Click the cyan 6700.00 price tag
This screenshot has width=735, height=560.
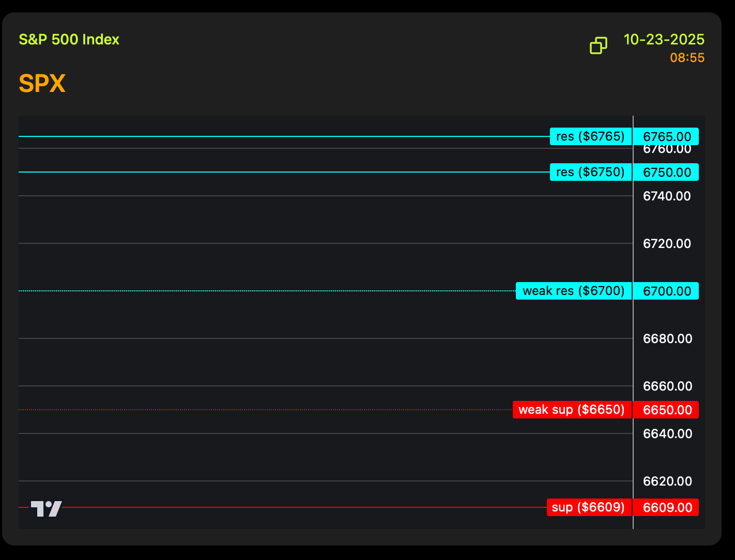(x=666, y=291)
